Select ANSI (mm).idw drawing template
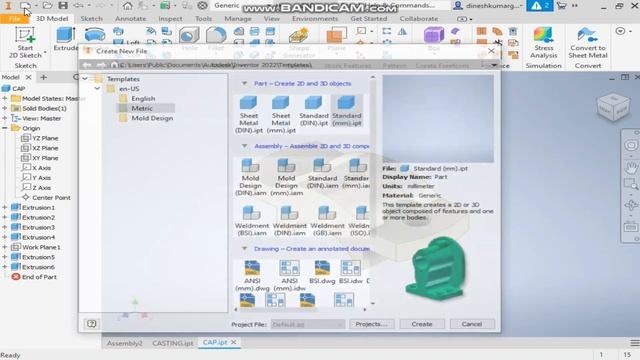This screenshot has width=640, height=360. tap(289, 276)
